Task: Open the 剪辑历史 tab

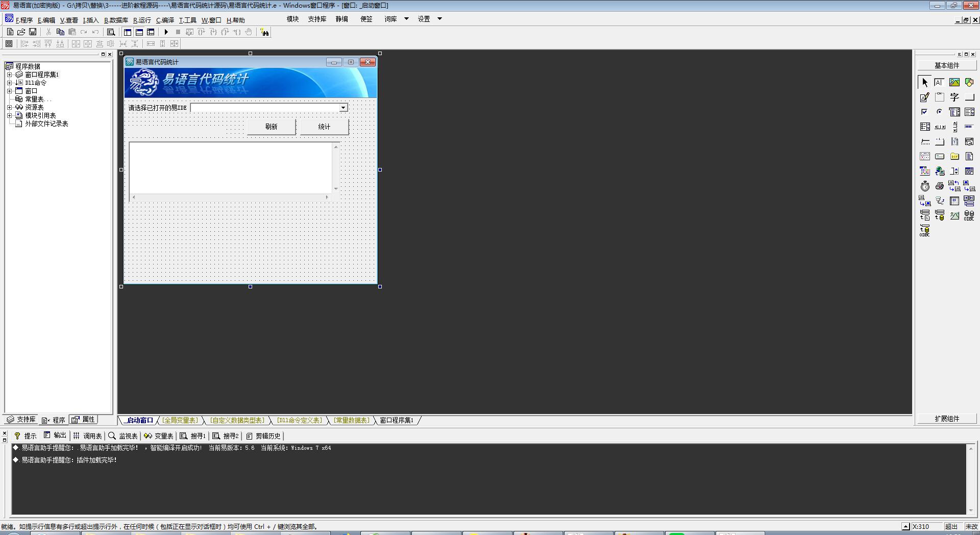Action: [263, 436]
